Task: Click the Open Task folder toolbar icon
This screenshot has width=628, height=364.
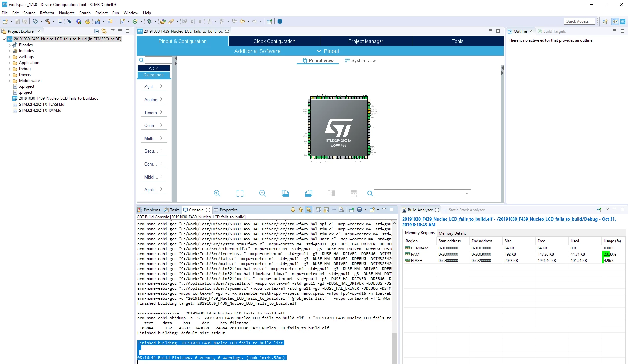Action: [163, 21]
